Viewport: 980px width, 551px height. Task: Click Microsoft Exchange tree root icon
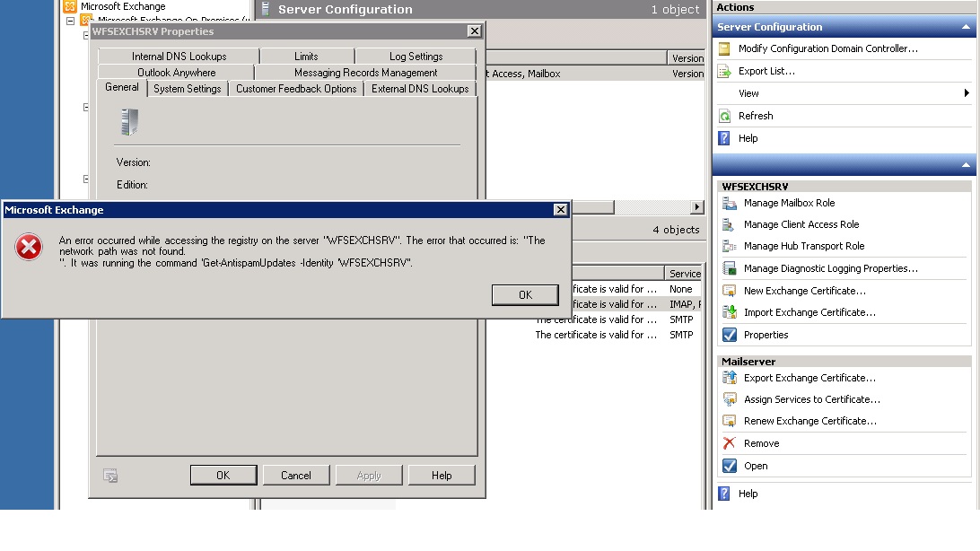click(x=70, y=6)
